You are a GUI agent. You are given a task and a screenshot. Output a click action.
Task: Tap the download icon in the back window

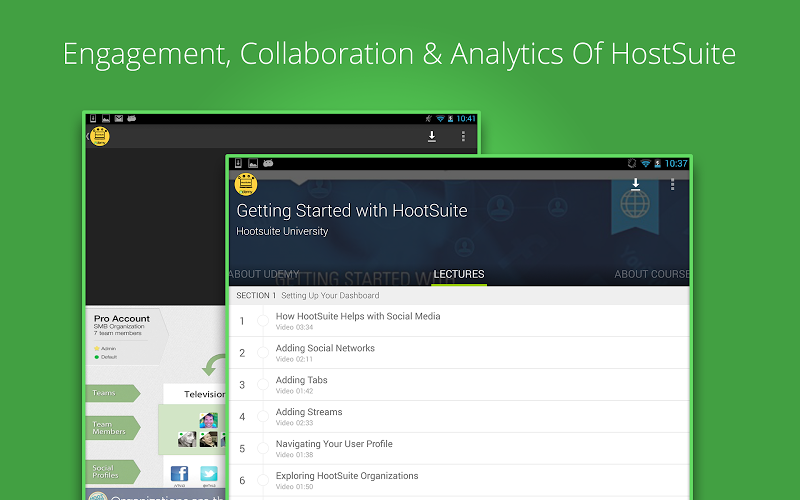pyautogui.click(x=432, y=136)
